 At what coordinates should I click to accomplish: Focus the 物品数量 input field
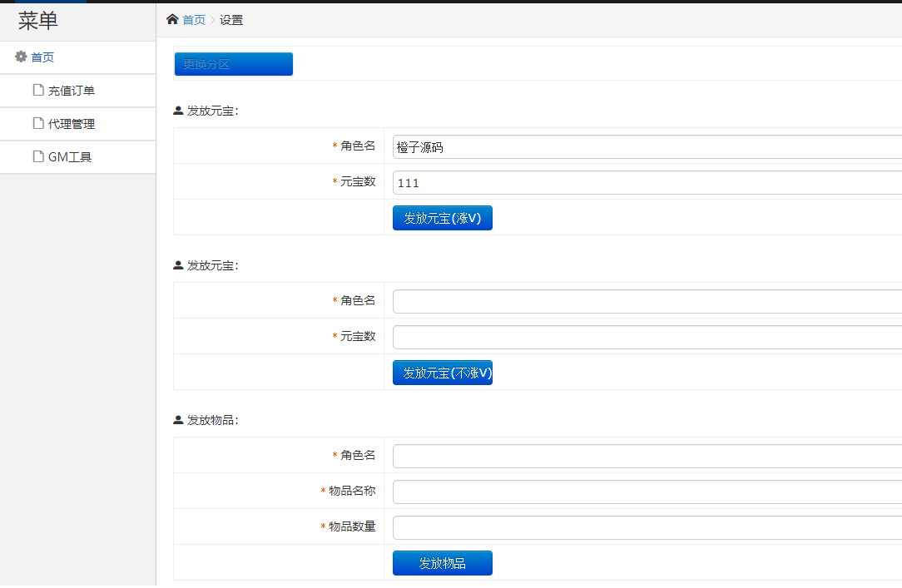[647, 527]
